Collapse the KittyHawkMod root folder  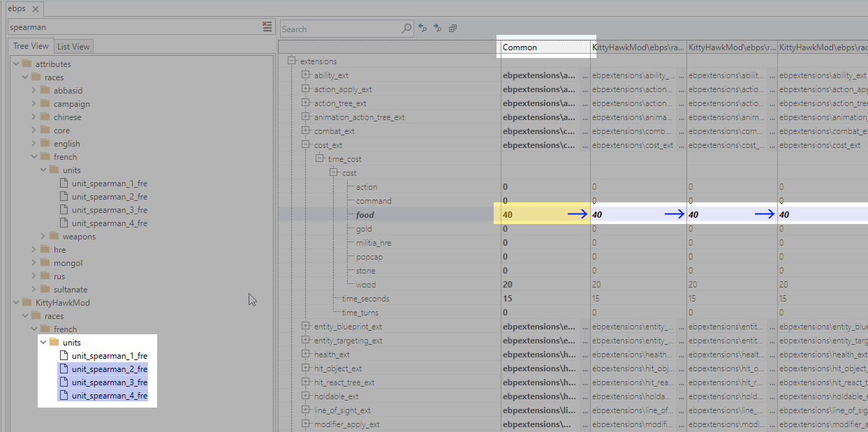click(x=16, y=303)
